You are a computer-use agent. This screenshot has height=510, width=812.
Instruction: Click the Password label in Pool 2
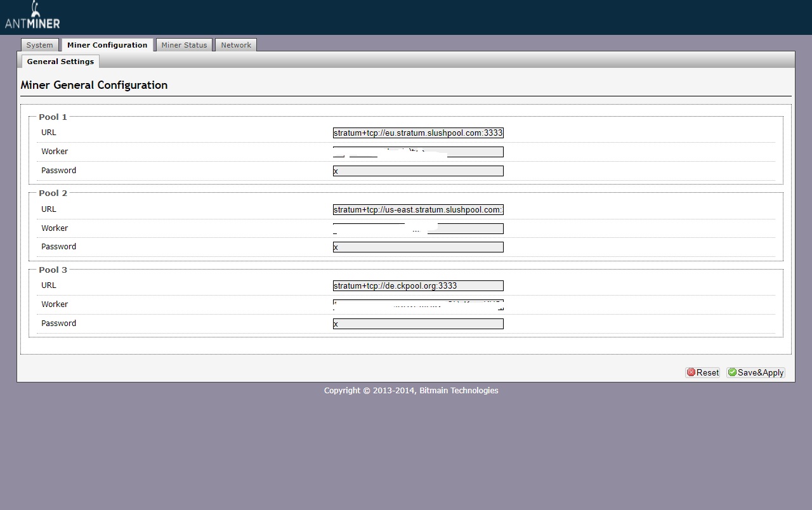58,246
